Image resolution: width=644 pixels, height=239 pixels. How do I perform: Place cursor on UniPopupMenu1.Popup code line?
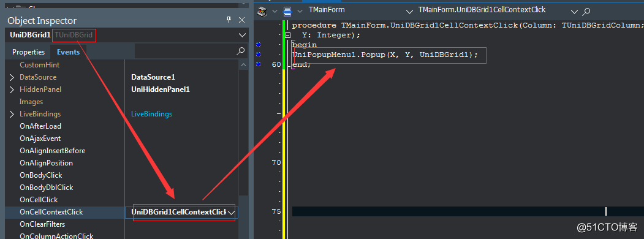coord(385,55)
